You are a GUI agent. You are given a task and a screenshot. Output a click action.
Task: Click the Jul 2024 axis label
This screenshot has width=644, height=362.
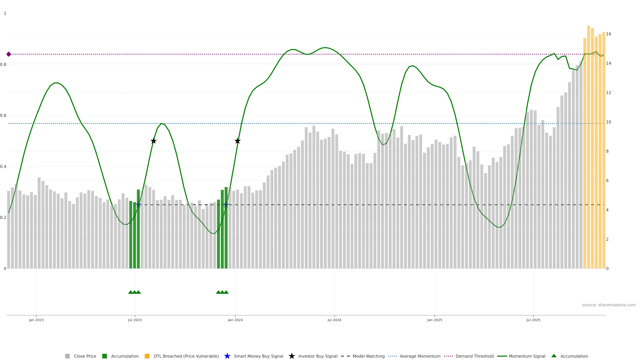[x=334, y=320]
